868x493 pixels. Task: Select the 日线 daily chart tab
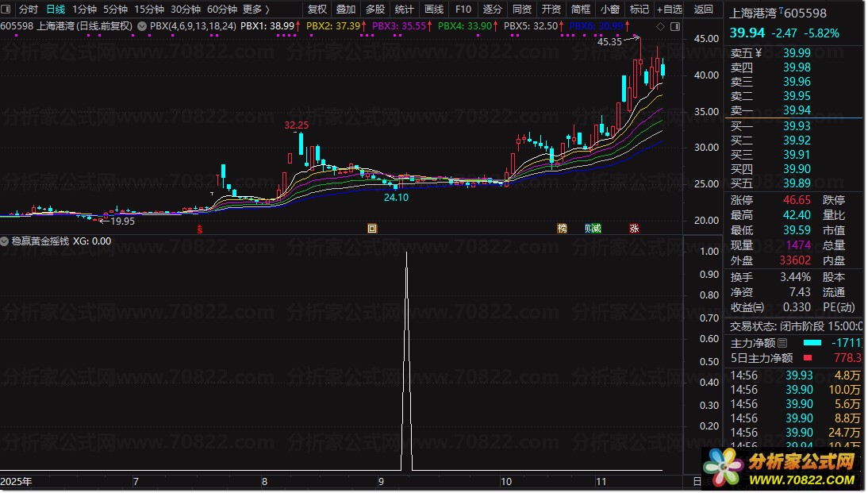tap(56, 10)
